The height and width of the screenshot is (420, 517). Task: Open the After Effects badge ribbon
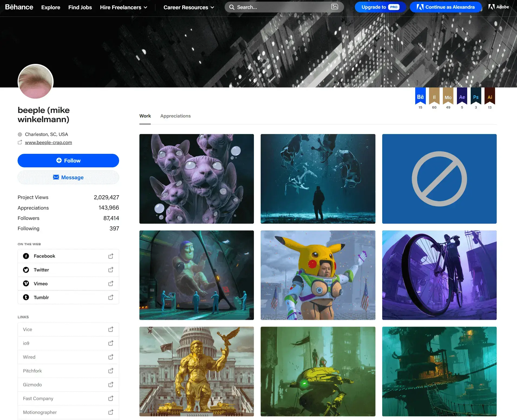point(462,96)
